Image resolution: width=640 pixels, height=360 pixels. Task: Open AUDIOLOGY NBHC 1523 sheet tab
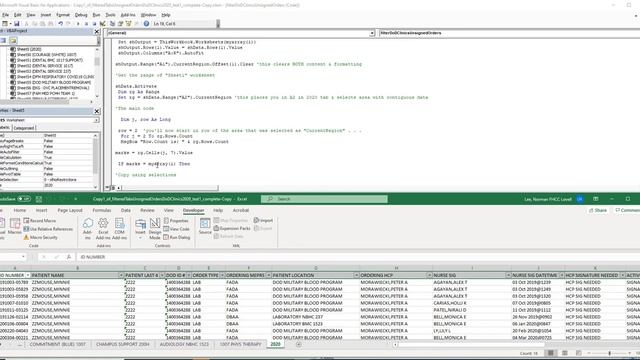pos(184,344)
